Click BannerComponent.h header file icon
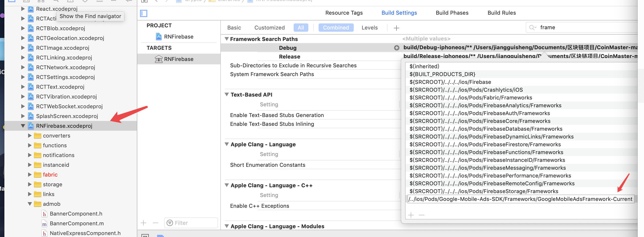 tap(44, 214)
